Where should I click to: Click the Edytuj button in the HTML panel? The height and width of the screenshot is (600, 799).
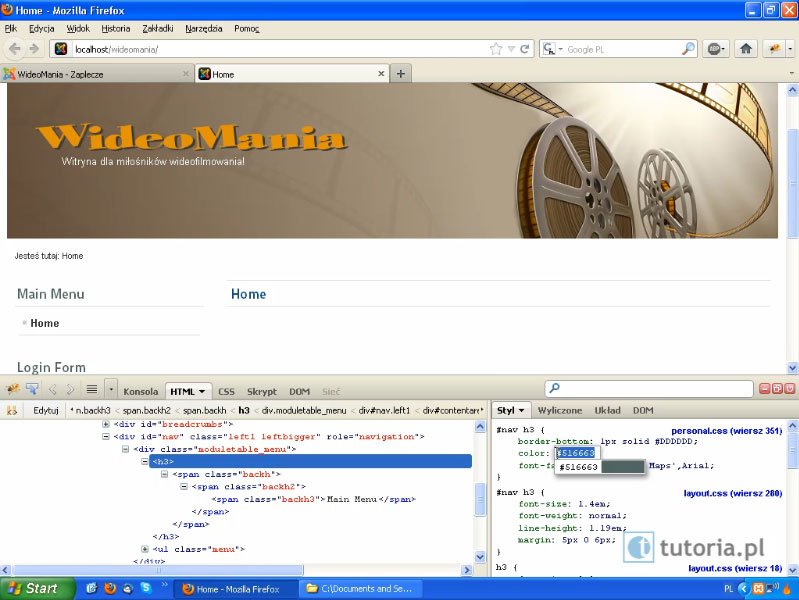click(x=46, y=410)
